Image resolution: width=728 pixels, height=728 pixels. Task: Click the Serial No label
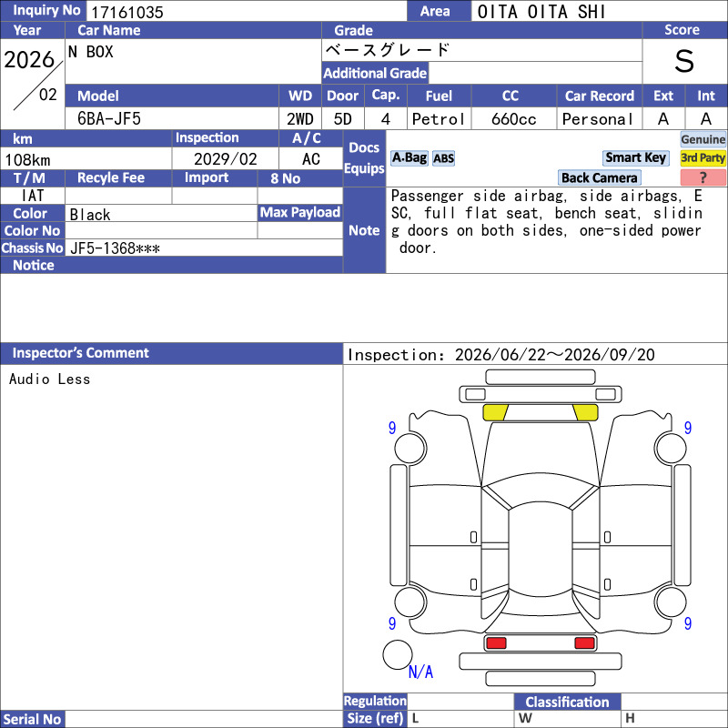33,719
